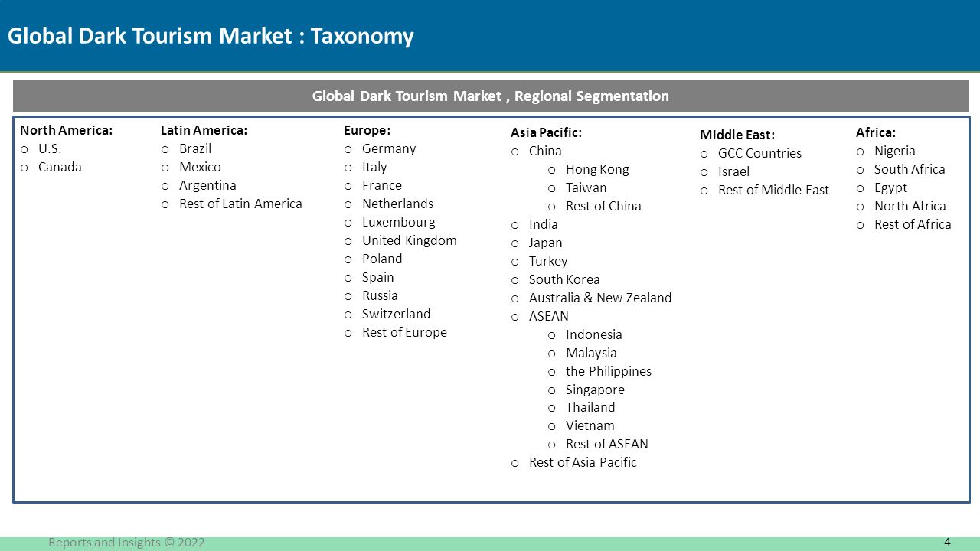This screenshot has width=980, height=551.
Task: Select 'Hong Kong' sub-item under China
Action: pos(597,169)
